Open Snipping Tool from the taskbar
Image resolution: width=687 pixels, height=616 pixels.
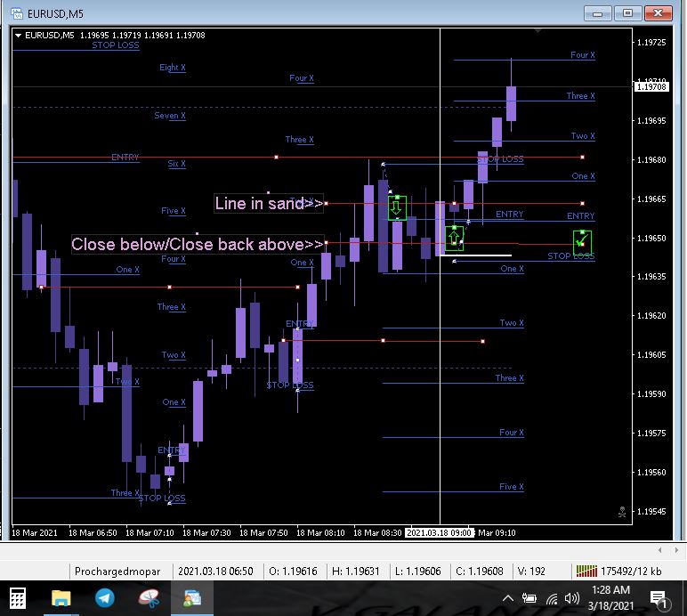pos(149,598)
